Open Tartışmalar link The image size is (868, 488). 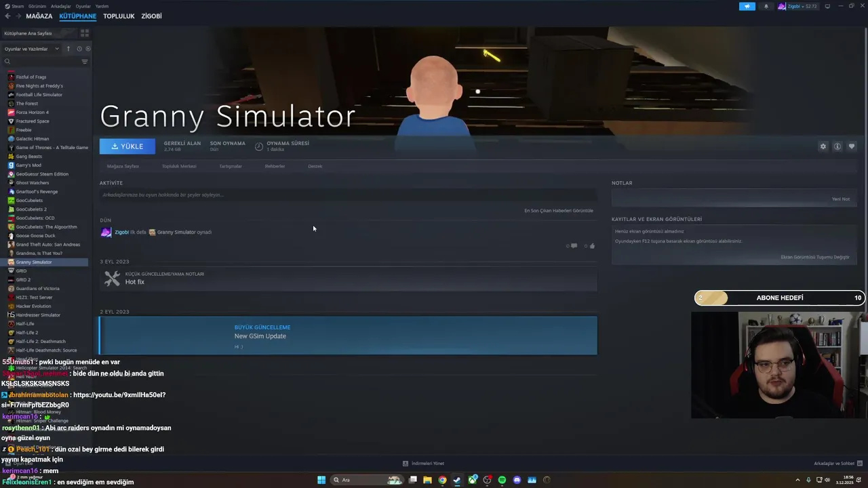click(x=231, y=166)
